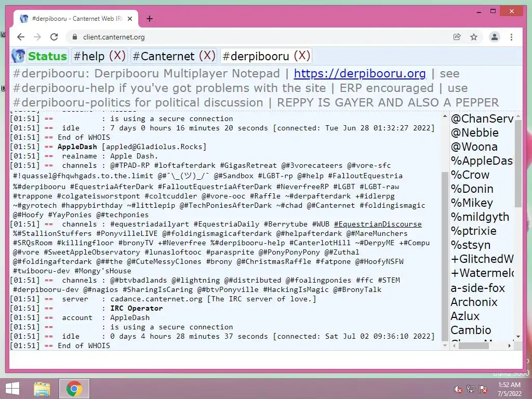Go back with browser back arrow
Image resolution: width=532 pixels, height=399 pixels.
click(21, 37)
